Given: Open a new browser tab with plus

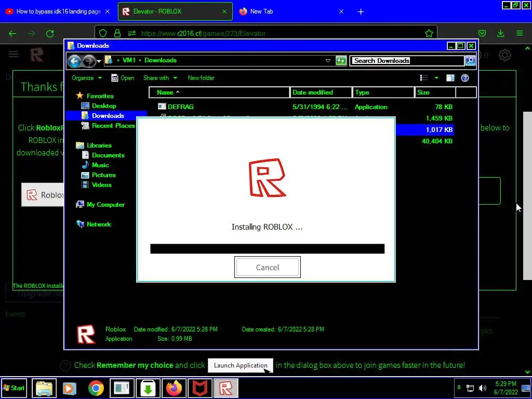Looking at the screenshot, I should click(x=361, y=11).
